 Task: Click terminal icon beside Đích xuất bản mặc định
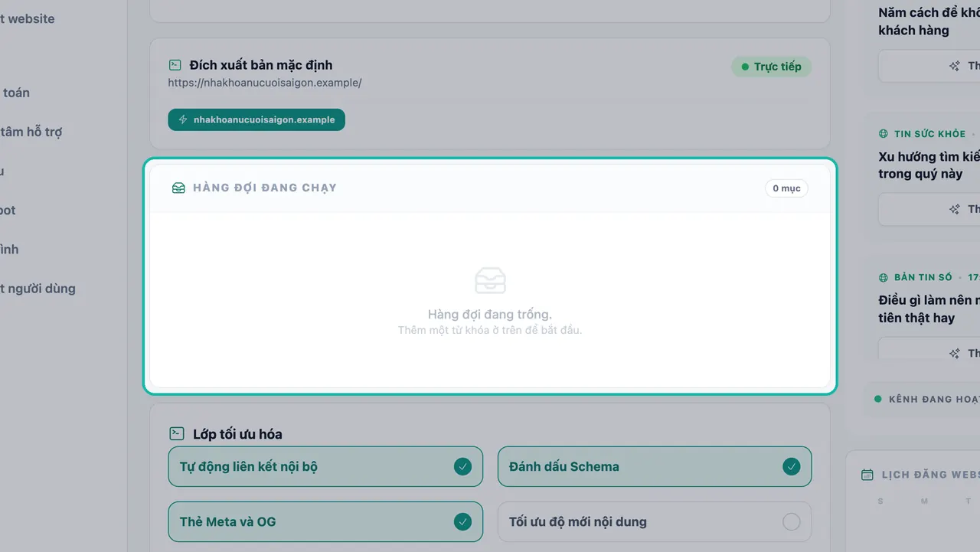pos(175,65)
